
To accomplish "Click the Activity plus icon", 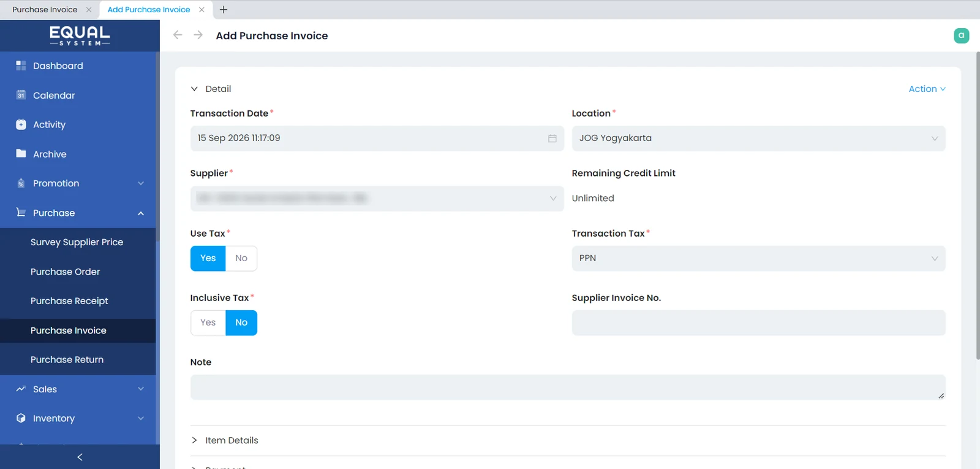I will [21, 124].
